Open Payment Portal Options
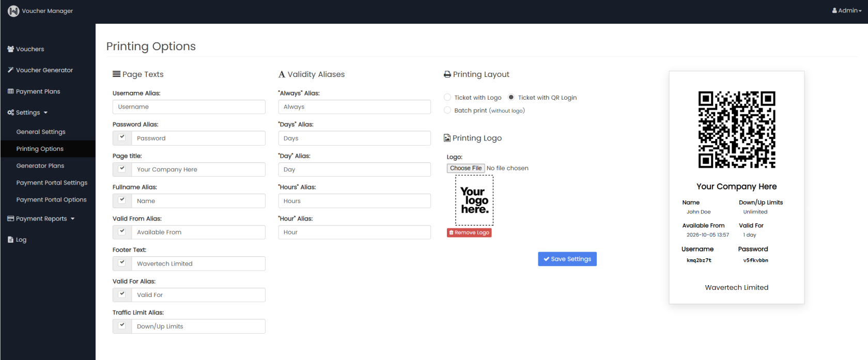The height and width of the screenshot is (360, 868). click(51, 199)
